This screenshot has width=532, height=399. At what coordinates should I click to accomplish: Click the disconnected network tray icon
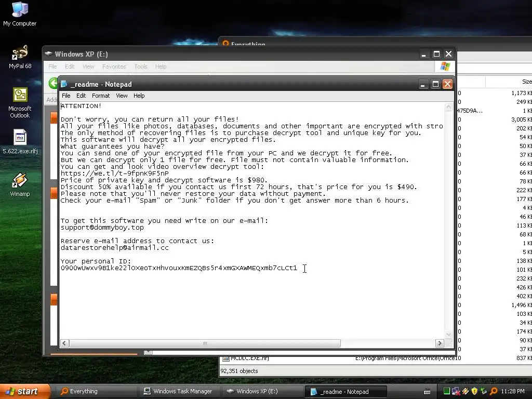[456, 391]
